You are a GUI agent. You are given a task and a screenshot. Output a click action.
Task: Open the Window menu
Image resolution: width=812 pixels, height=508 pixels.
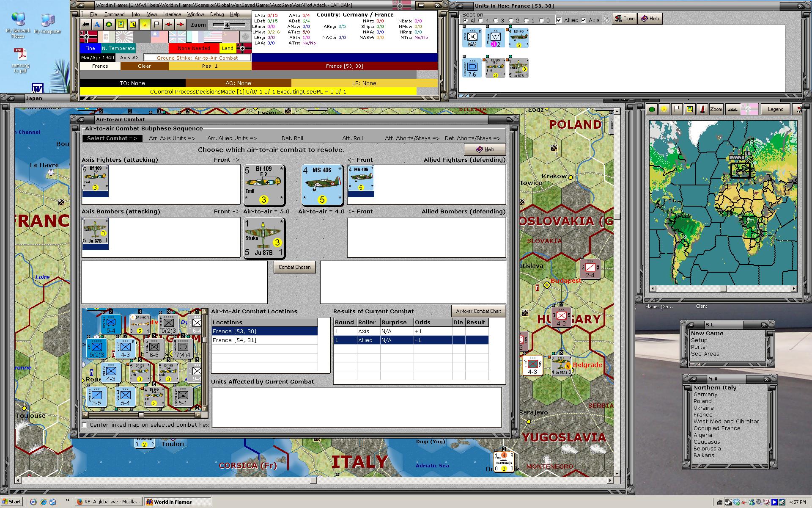[195, 14]
